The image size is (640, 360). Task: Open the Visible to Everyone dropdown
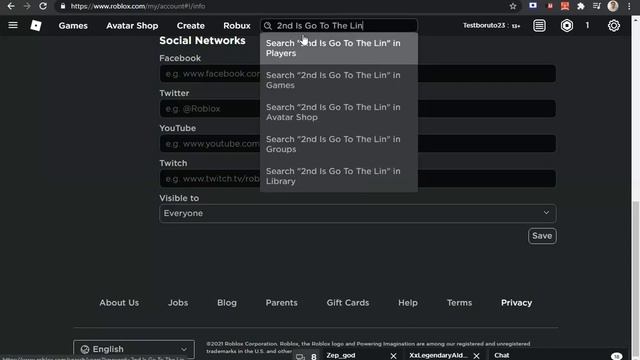[357, 213]
